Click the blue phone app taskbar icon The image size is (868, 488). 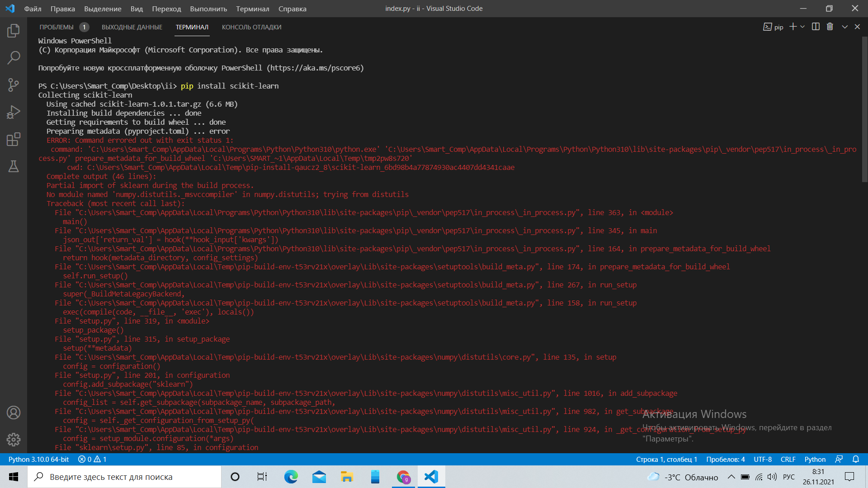pos(375,477)
